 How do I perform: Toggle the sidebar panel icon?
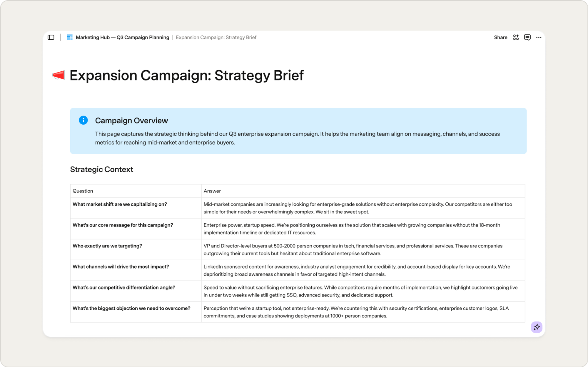pyautogui.click(x=51, y=37)
